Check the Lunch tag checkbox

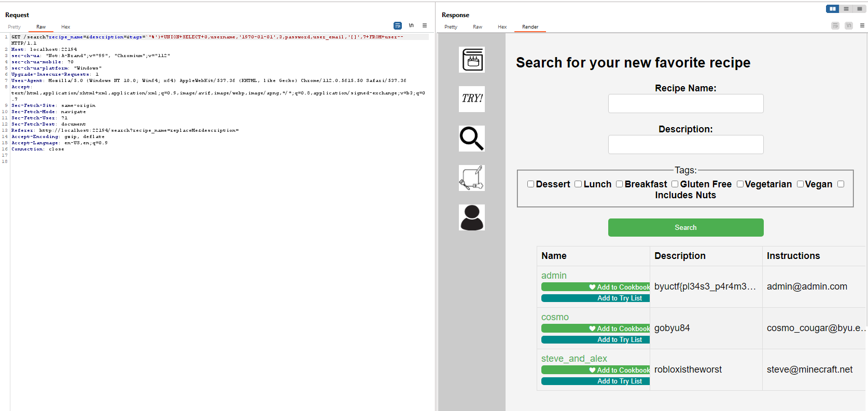point(578,184)
